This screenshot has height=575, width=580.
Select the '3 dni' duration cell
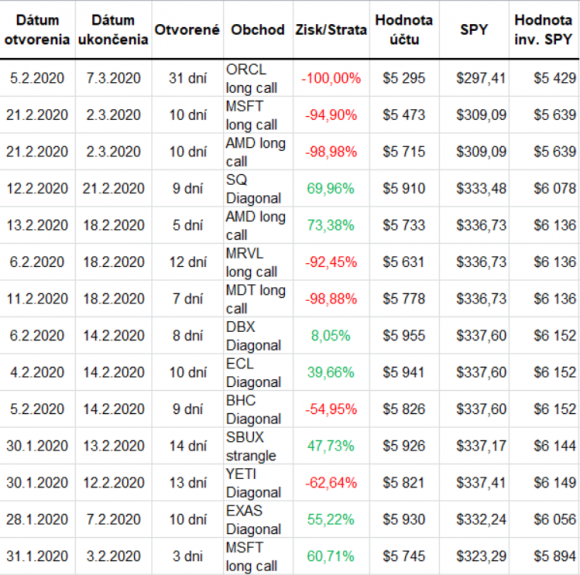pos(188,556)
